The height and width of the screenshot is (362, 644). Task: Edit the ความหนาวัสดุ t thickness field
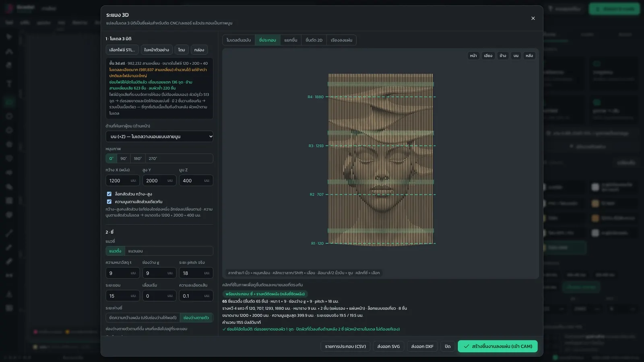tap(122, 273)
